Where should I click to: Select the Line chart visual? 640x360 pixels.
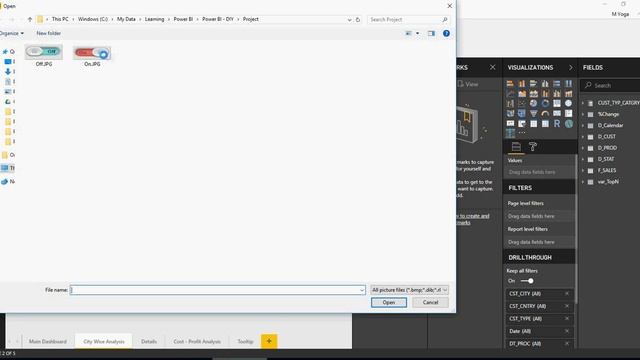coord(510,93)
